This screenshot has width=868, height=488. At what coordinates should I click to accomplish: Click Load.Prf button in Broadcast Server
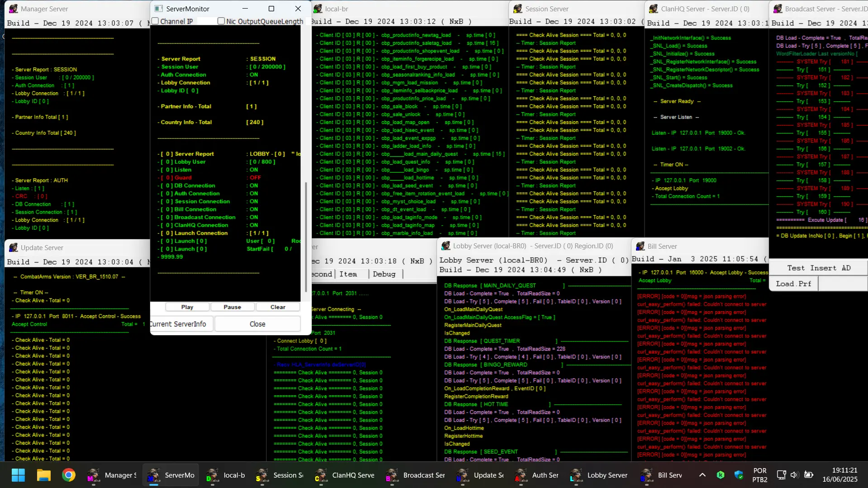point(793,284)
